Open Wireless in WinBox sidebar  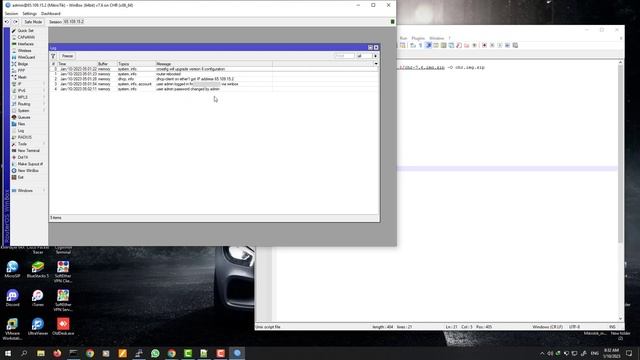coord(24,51)
